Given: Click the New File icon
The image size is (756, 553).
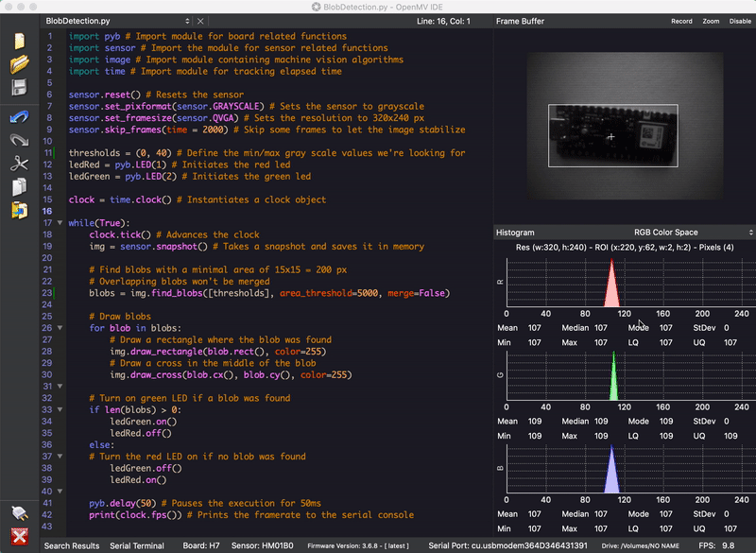Looking at the screenshot, I should [19, 42].
